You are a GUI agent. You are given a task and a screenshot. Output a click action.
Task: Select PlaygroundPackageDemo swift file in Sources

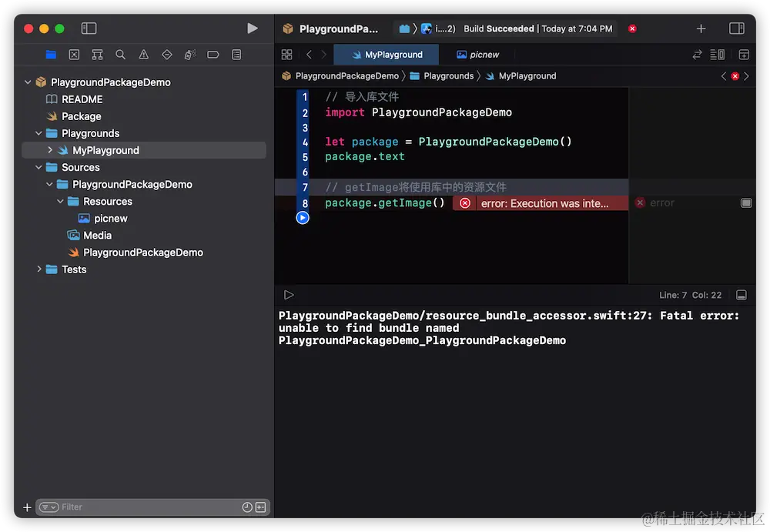tap(145, 253)
